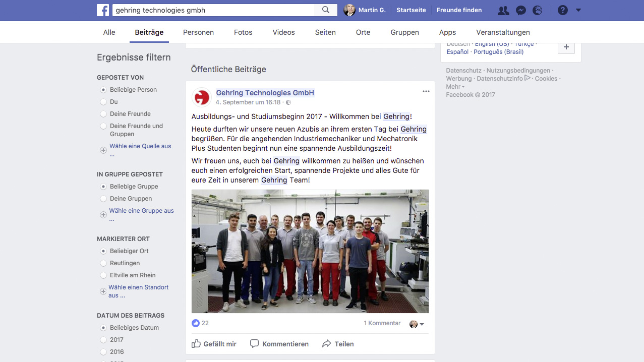Click Gehring Technologies page logo avatar
644x362 pixels.
click(202, 97)
